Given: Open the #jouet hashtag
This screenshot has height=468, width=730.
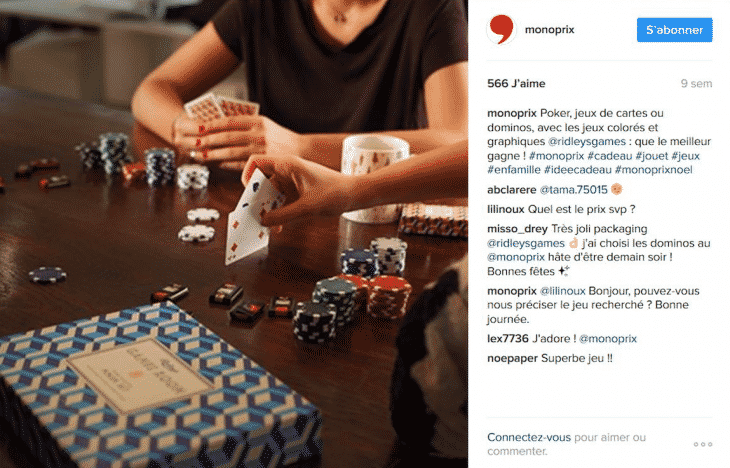Looking at the screenshot, I should 652,156.
